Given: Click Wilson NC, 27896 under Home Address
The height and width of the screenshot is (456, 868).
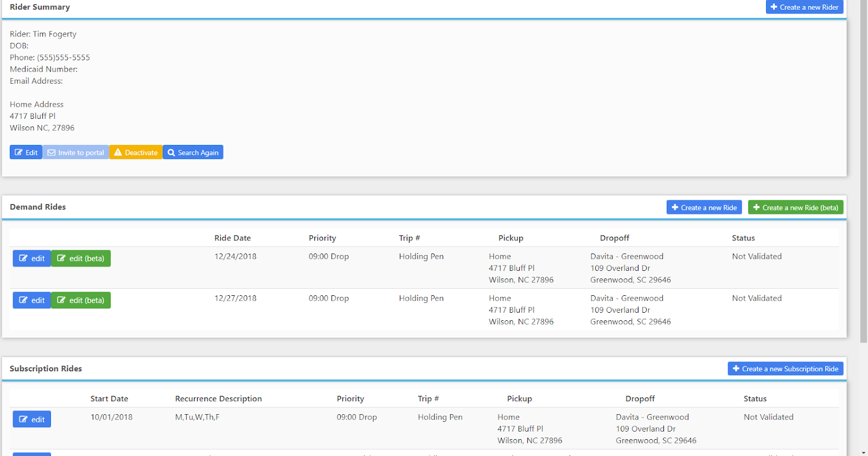Looking at the screenshot, I should tap(42, 128).
